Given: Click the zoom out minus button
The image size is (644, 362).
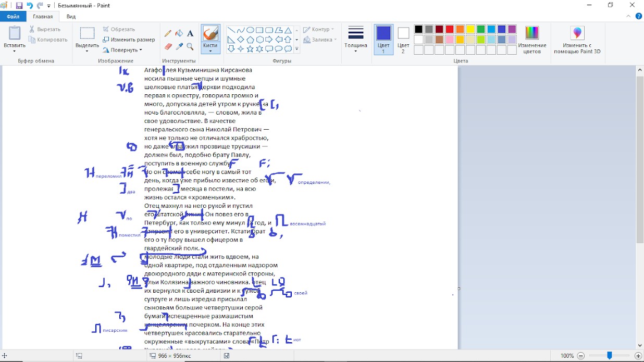Looking at the screenshot, I should click(581, 356).
